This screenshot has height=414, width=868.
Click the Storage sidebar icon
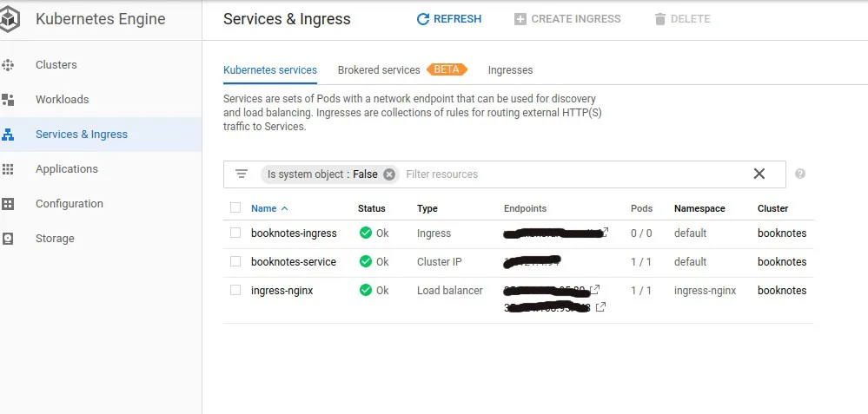(9, 239)
